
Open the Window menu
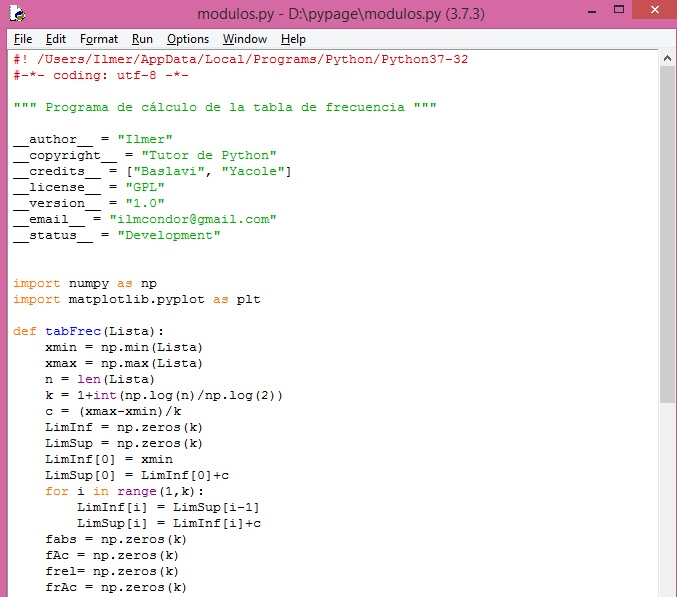coord(245,39)
